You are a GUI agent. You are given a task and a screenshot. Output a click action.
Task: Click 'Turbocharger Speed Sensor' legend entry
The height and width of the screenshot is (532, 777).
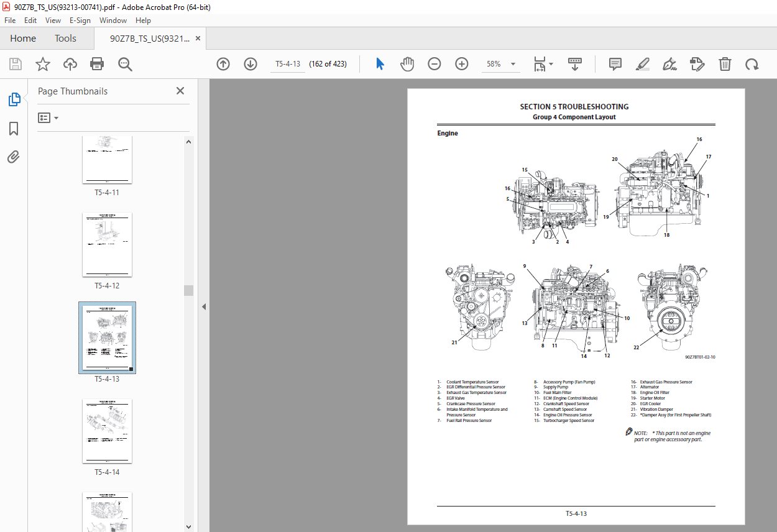(x=569, y=421)
